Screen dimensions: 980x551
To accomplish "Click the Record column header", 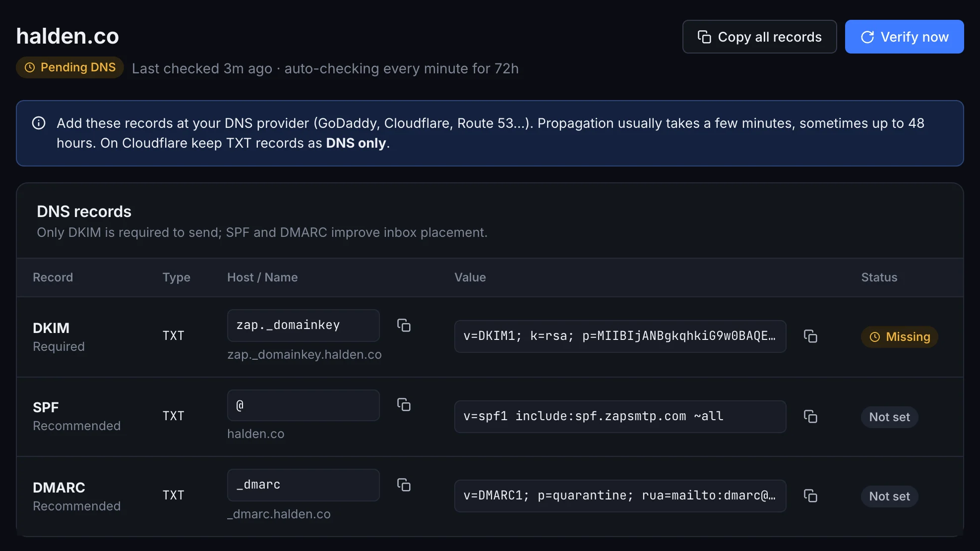I will pyautogui.click(x=53, y=277).
